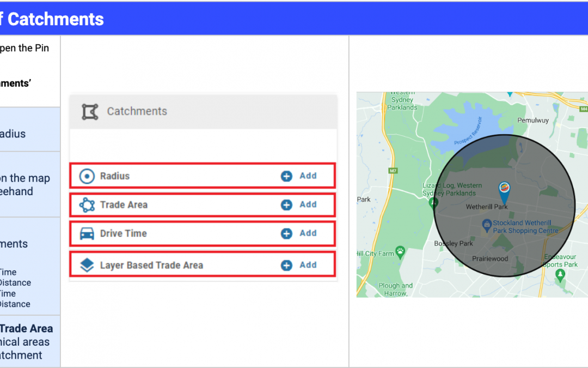Click the plus icon beside Radius
Image resolution: width=588 pixels, height=368 pixels.
[x=286, y=176]
